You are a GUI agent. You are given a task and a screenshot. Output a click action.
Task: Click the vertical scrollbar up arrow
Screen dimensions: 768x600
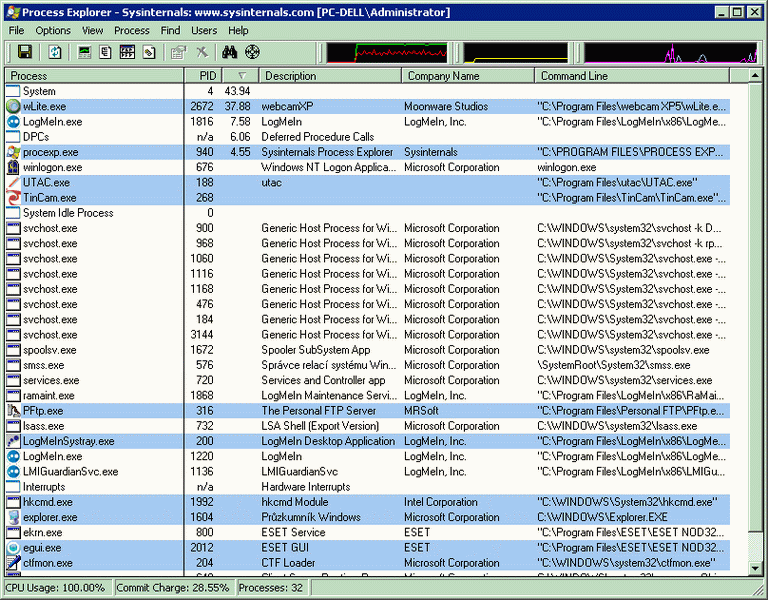(755, 76)
